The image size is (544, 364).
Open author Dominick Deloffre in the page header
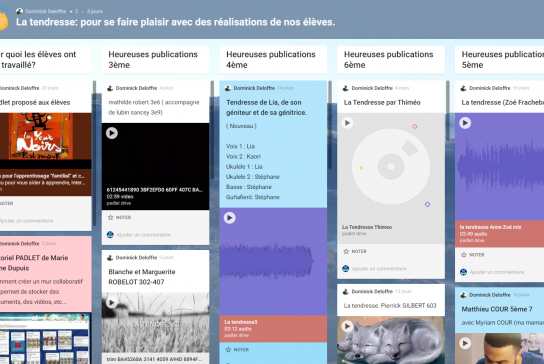(x=45, y=11)
